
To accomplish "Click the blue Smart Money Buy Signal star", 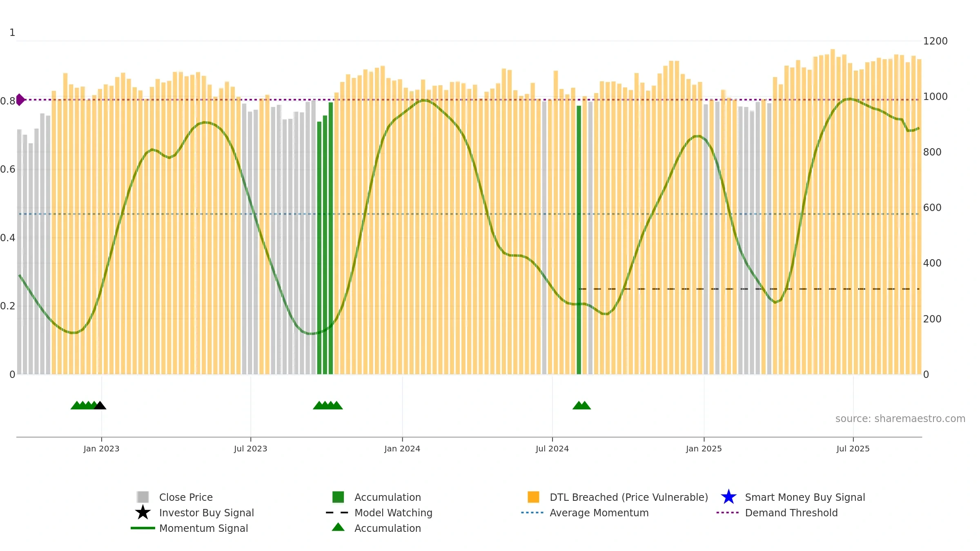I will [728, 497].
